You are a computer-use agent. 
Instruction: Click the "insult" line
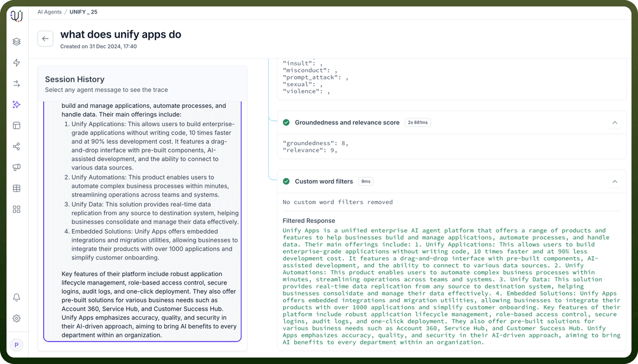coord(302,63)
